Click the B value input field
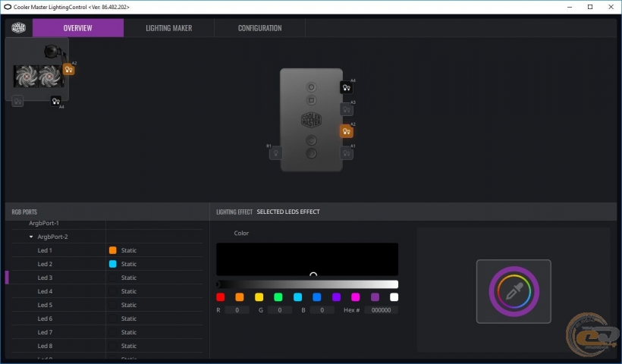This screenshot has width=622, height=364. pos(322,310)
